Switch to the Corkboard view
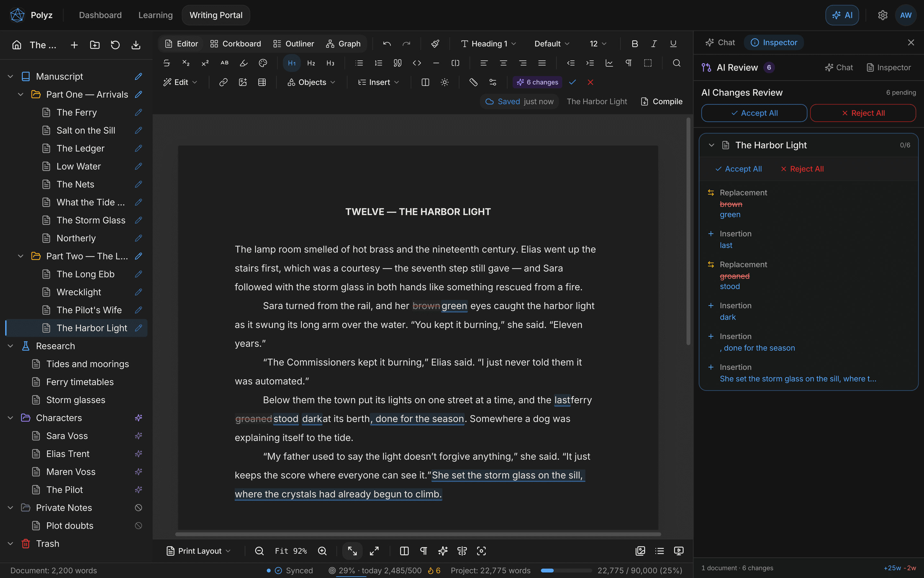Viewport: 924px width, 578px height. (236, 44)
